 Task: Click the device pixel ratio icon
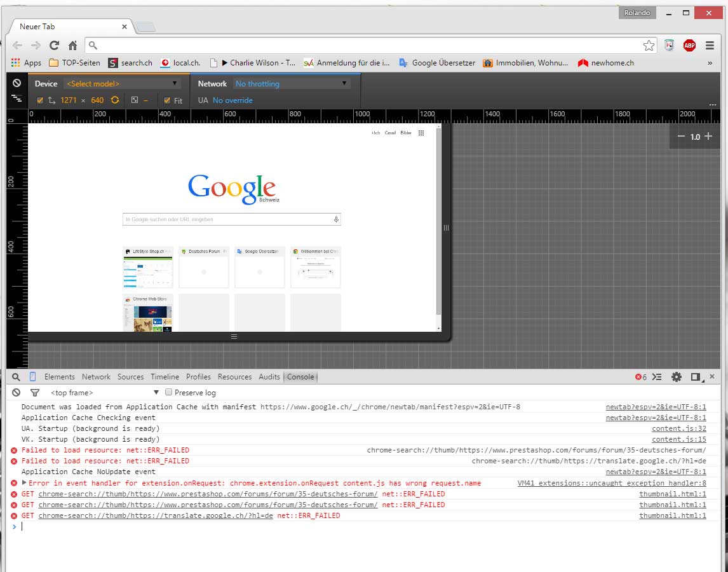tap(135, 100)
